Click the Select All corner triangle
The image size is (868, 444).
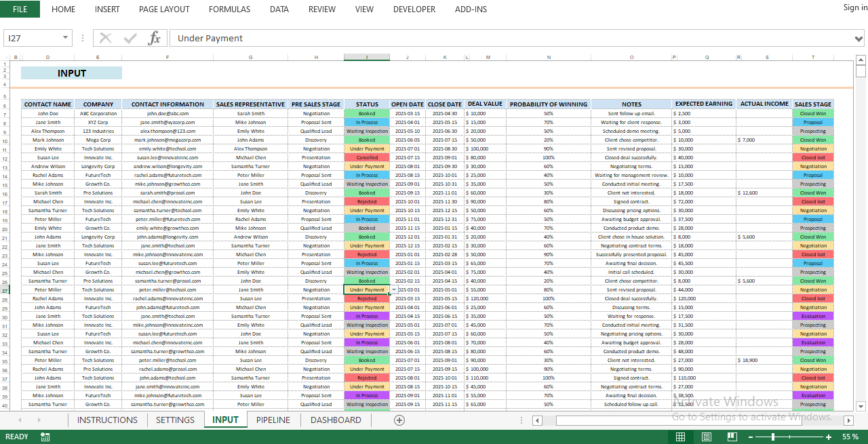(5, 57)
